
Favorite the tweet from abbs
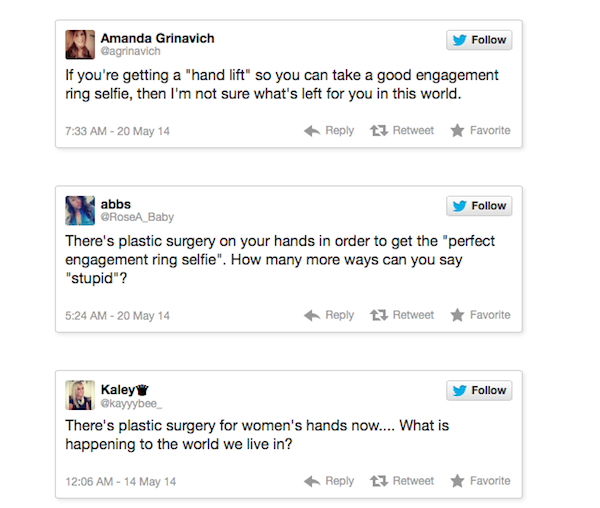point(480,315)
